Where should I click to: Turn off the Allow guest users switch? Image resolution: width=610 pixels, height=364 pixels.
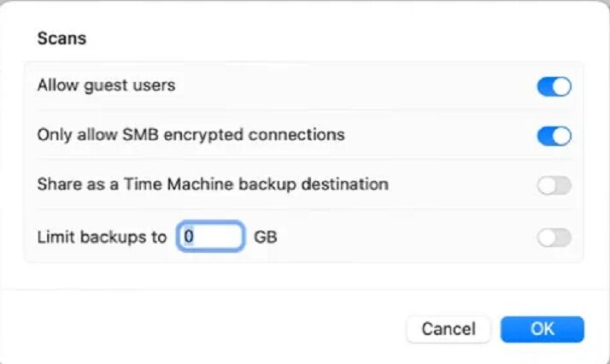coord(554,86)
